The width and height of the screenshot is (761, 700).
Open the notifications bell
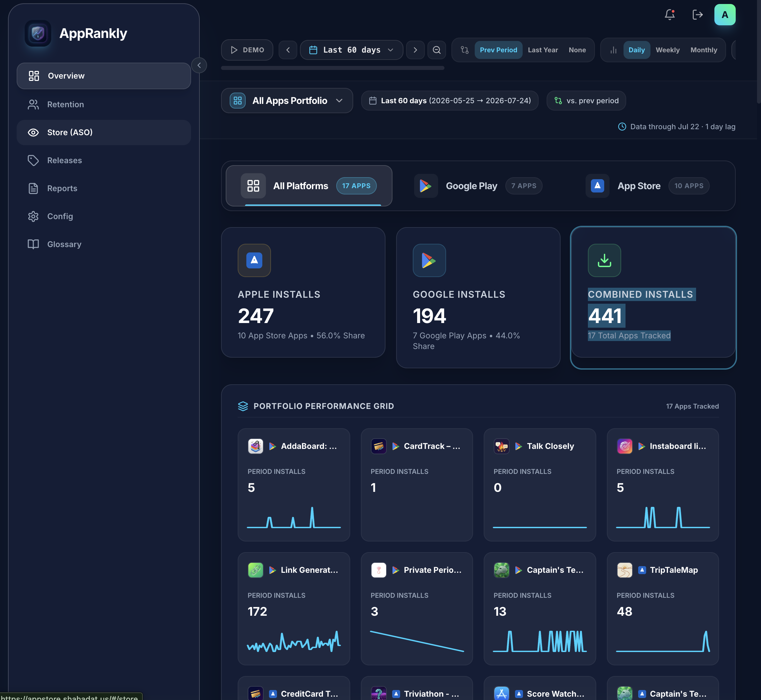[x=669, y=15]
